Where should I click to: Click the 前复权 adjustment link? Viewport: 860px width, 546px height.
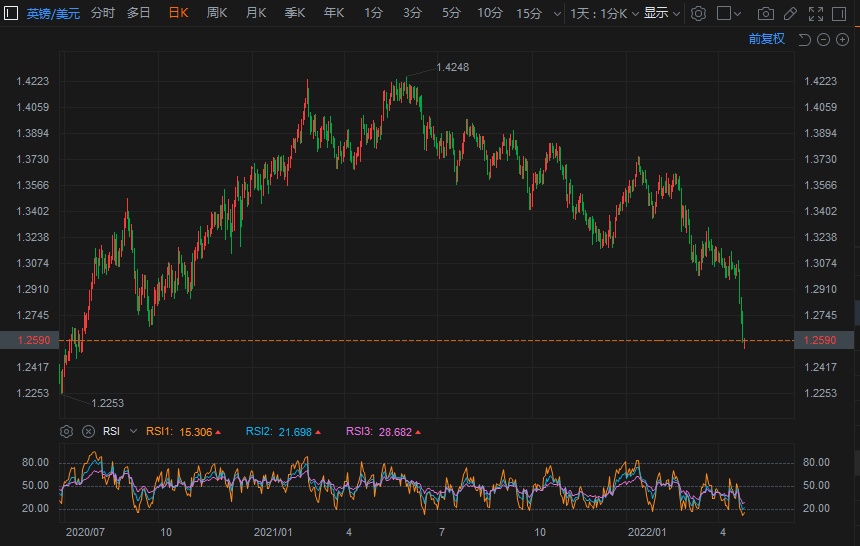pyautogui.click(x=767, y=39)
